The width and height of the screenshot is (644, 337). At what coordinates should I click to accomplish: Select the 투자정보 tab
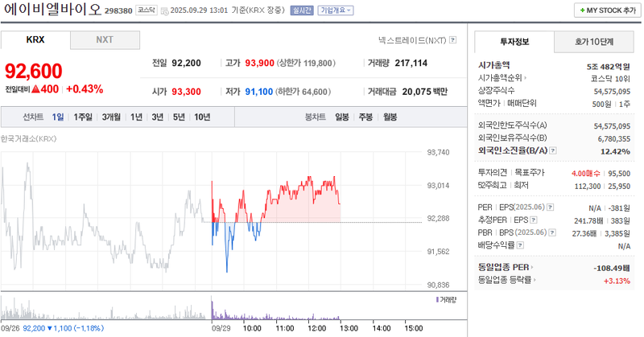point(514,42)
